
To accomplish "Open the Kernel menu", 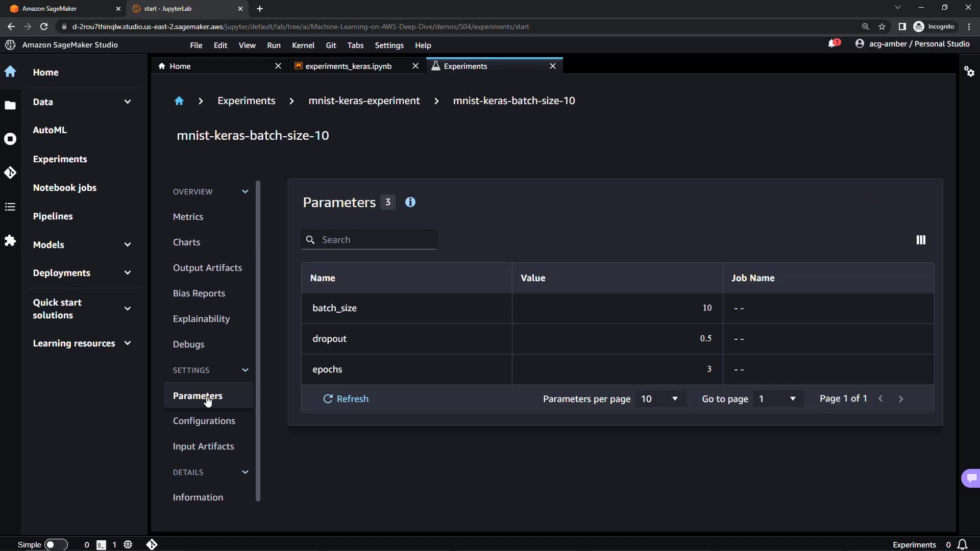I will (x=303, y=45).
